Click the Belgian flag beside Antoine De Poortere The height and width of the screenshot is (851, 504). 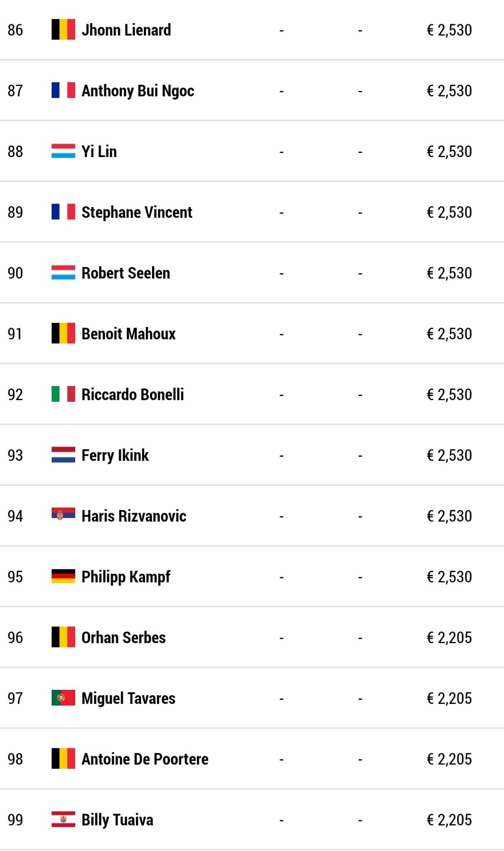63,758
